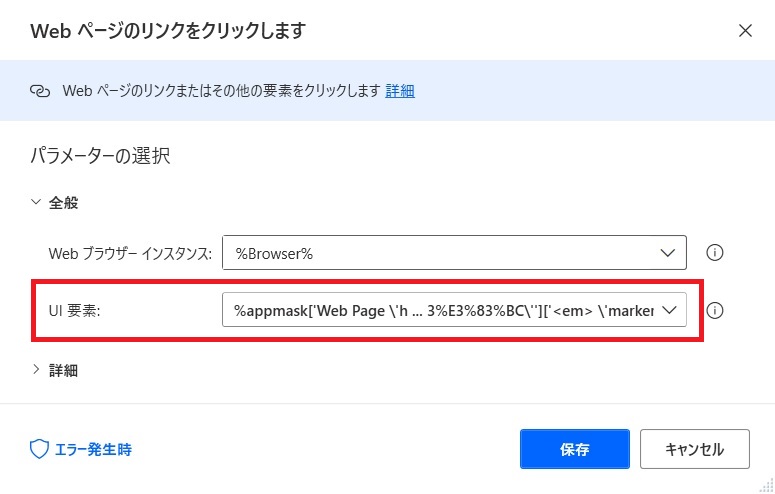Open エラー発生時 error settings
The height and width of the screenshot is (494, 775).
[93, 449]
